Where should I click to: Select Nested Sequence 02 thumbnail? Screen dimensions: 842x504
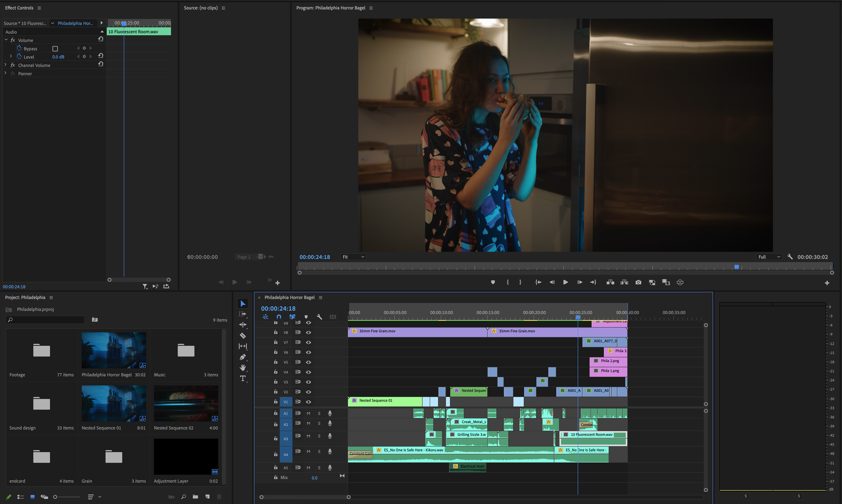pos(186,403)
